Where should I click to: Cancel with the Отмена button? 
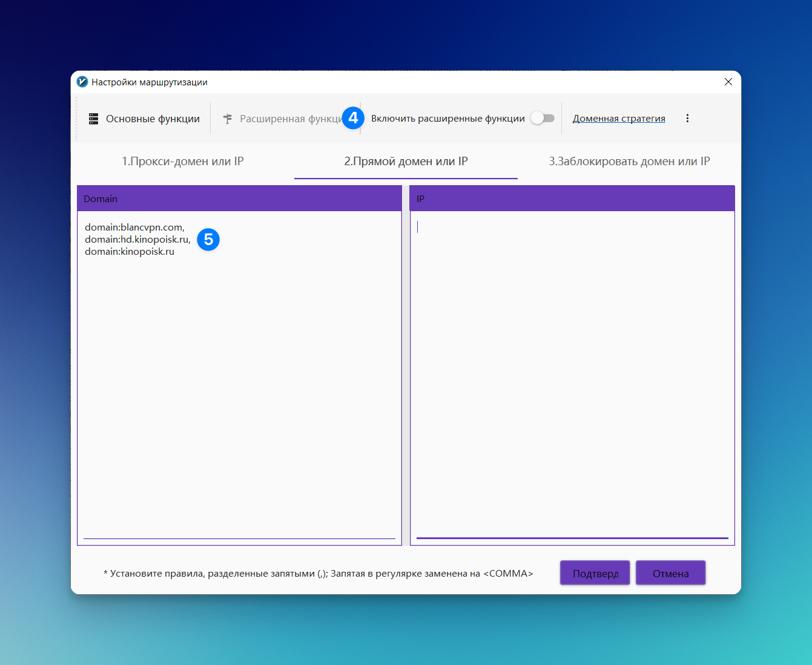[x=670, y=573]
